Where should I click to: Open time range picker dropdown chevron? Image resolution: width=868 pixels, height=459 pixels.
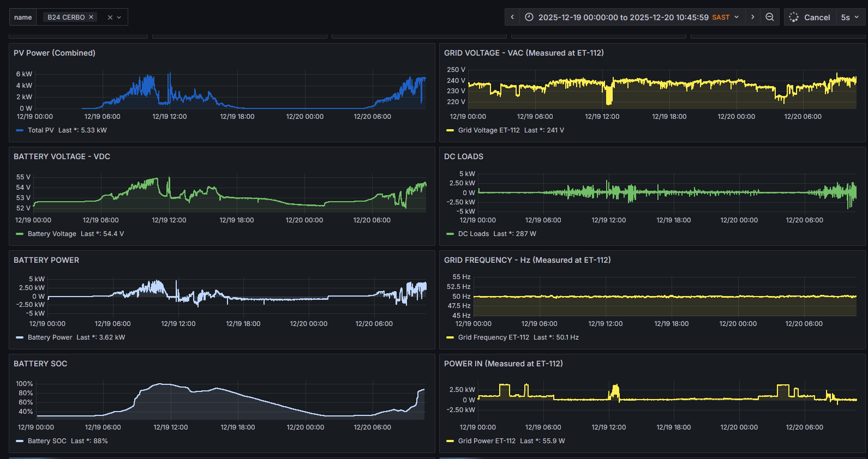(x=737, y=17)
